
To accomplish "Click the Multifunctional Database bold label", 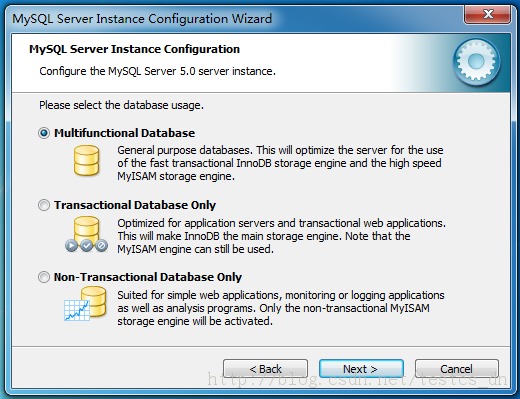I will tap(124, 133).
